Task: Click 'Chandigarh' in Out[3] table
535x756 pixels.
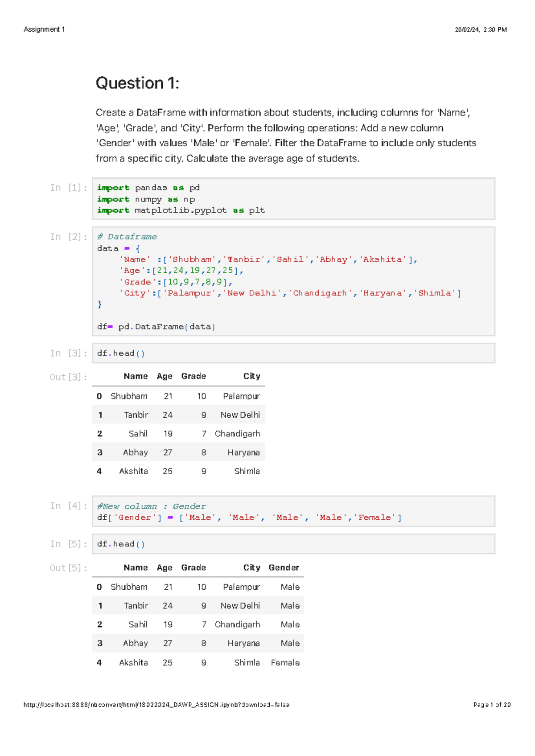Action: pos(238,434)
